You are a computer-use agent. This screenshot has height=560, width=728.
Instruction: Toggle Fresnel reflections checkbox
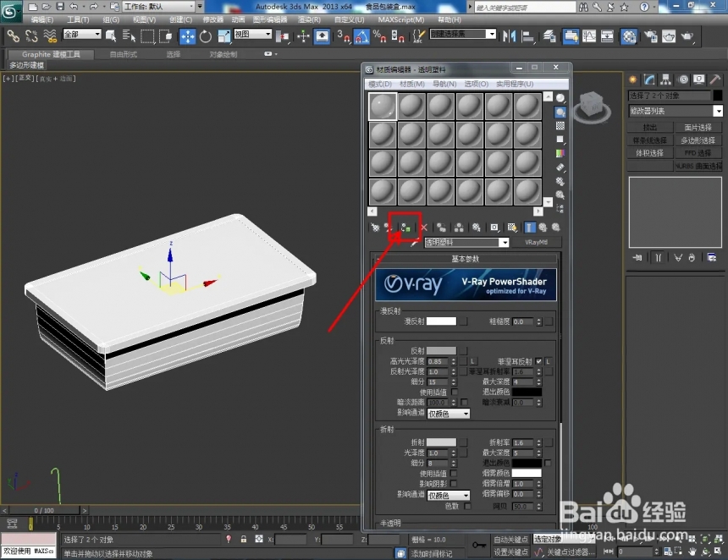(x=538, y=361)
